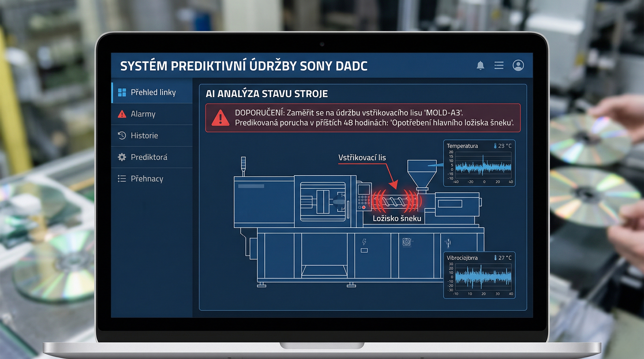The width and height of the screenshot is (644, 359).
Task: Click the 'AI ANALÝZA STAVU STROJE' heading
Action: (x=267, y=94)
